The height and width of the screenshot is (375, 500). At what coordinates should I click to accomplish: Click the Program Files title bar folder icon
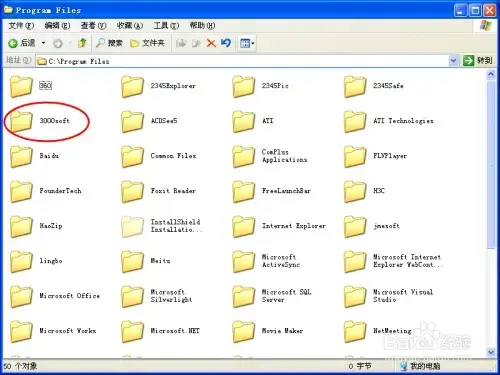coord(8,10)
